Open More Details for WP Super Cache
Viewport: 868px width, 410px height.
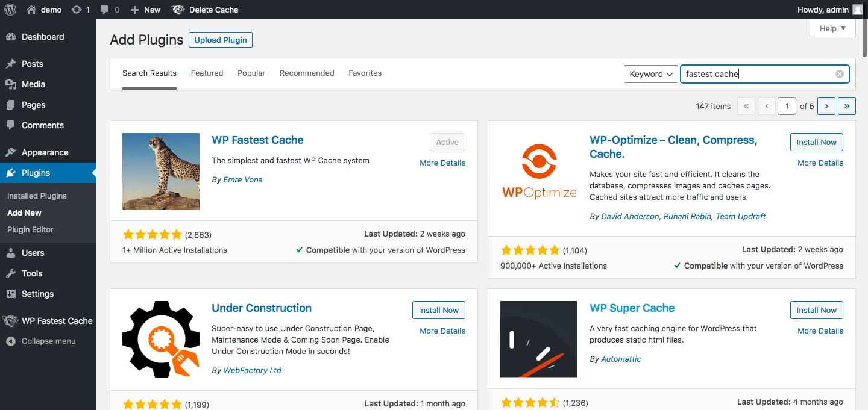point(820,331)
